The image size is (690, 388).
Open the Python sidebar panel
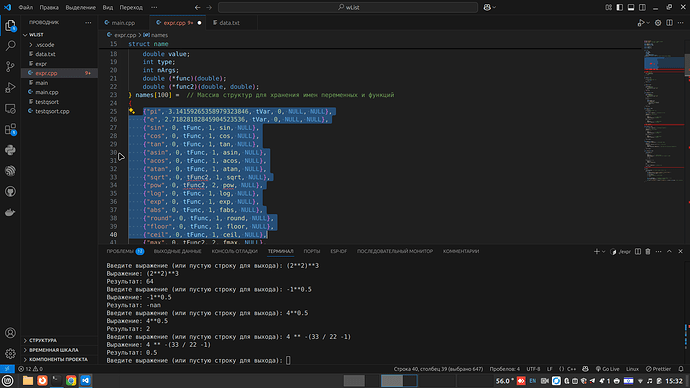pos(10,150)
